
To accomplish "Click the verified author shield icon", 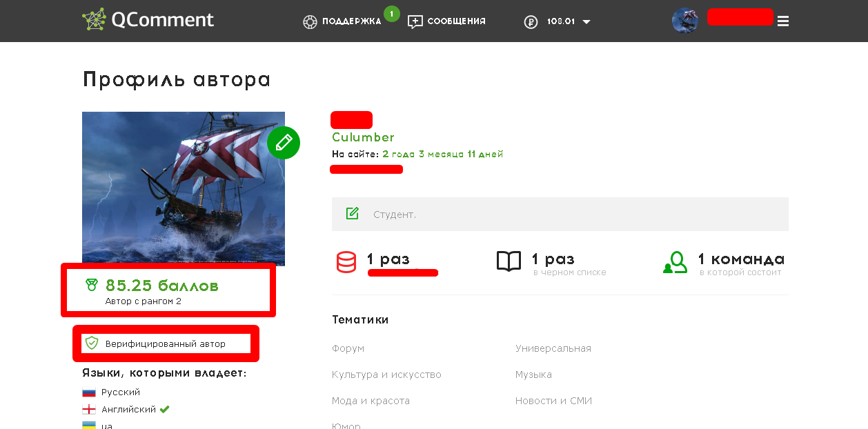I will click(x=92, y=343).
